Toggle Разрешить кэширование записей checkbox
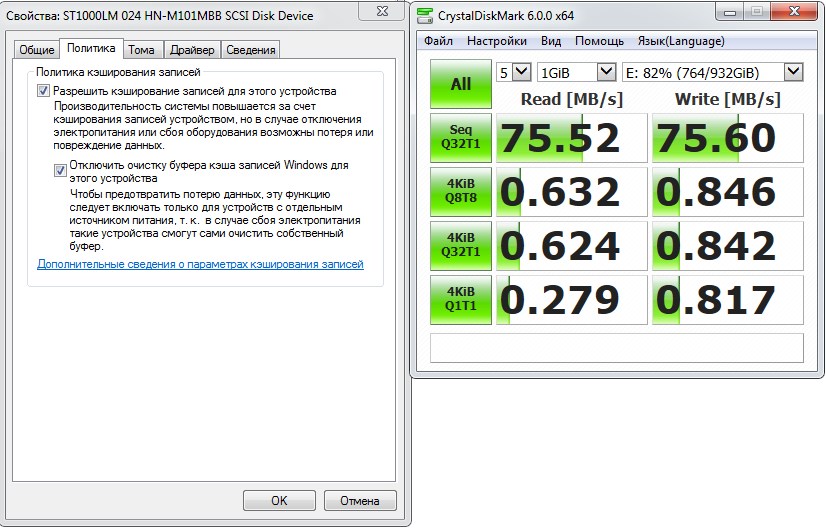 point(43,91)
